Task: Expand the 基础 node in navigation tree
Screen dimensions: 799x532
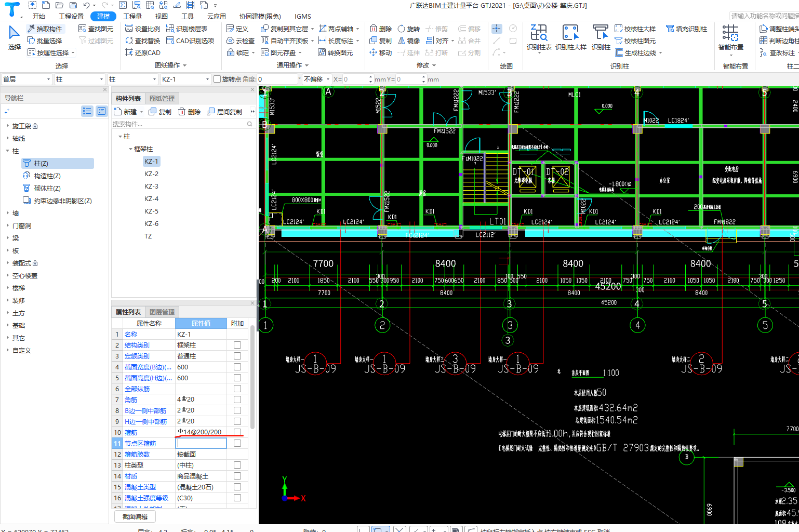Action: pos(7,325)
